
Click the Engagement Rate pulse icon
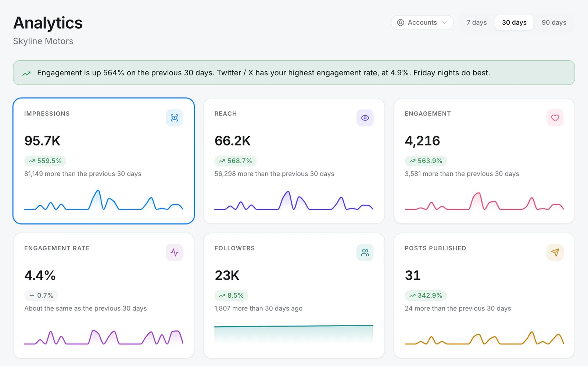click(x=174, y=252)
